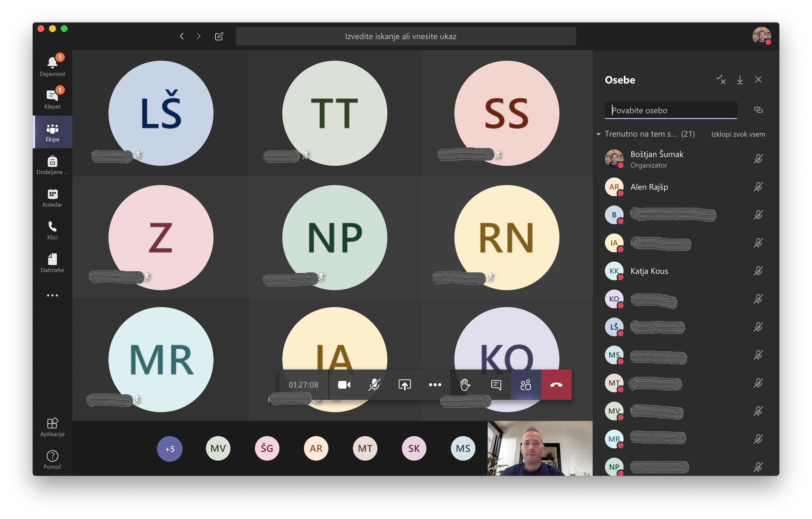Open the Koledar calendar view

(52, 198)
